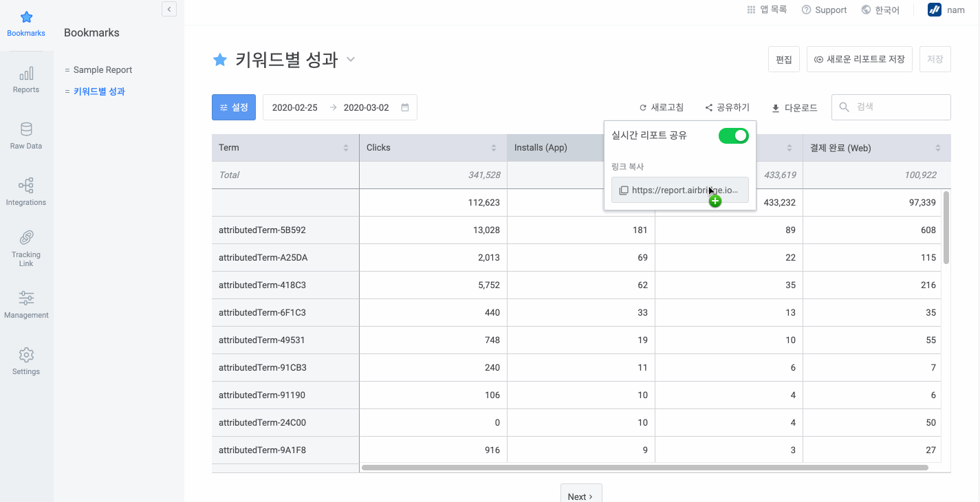Click 새로고침 to refresh report
980x502 pixels.
click(662, 107)
